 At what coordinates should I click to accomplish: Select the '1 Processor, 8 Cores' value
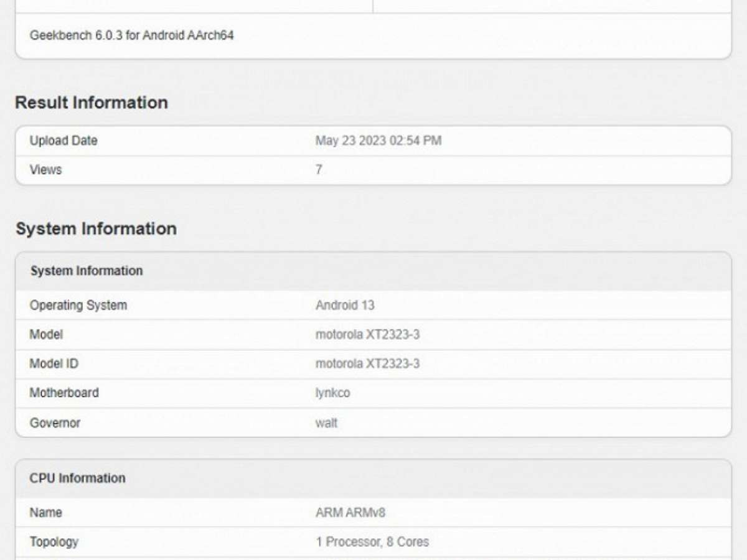[372, 542]
